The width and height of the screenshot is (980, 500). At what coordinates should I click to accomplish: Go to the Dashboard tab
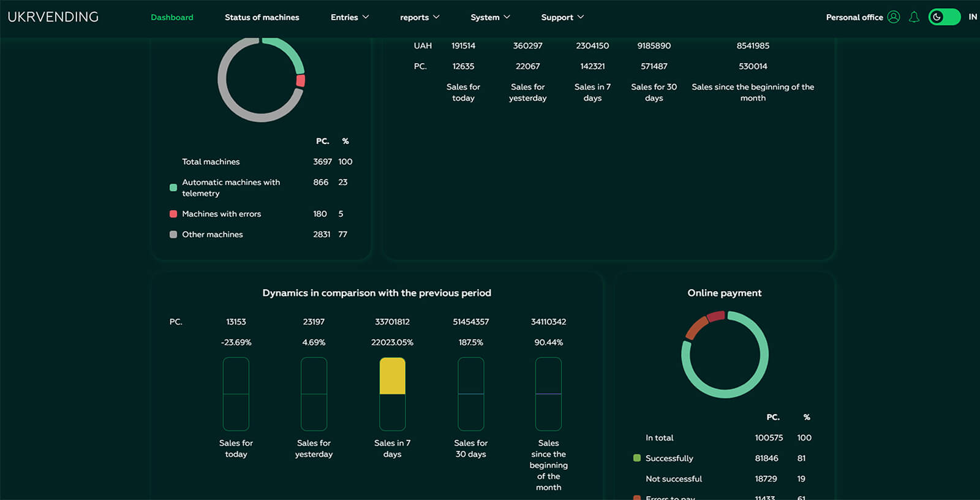tap(172, 17)
